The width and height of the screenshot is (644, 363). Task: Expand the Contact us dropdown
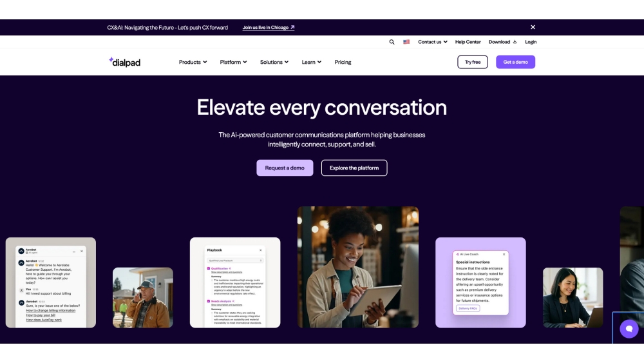432,42
